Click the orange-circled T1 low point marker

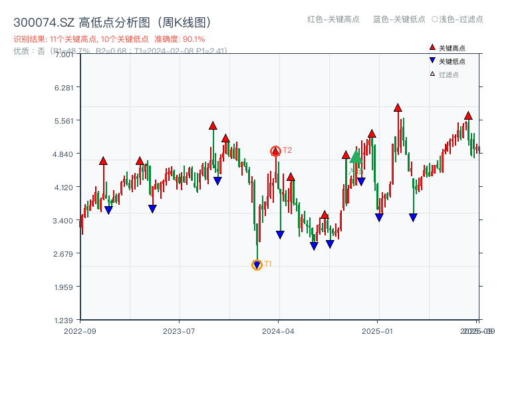[x=257, y=265]
